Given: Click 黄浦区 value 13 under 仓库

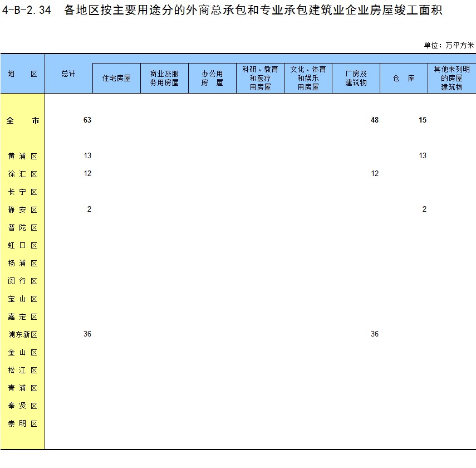Looking at the screenshot, I should tap(422, 156).
